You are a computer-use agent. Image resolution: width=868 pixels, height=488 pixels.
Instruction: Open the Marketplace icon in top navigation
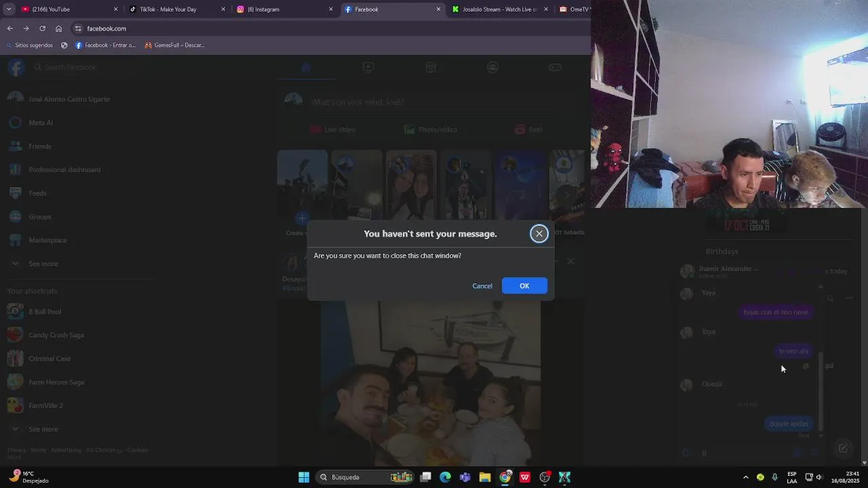pyautogui.click(x=431, y=67)
